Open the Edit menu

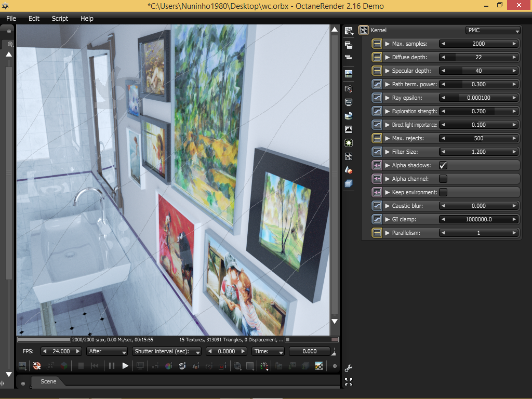[34, 18]
